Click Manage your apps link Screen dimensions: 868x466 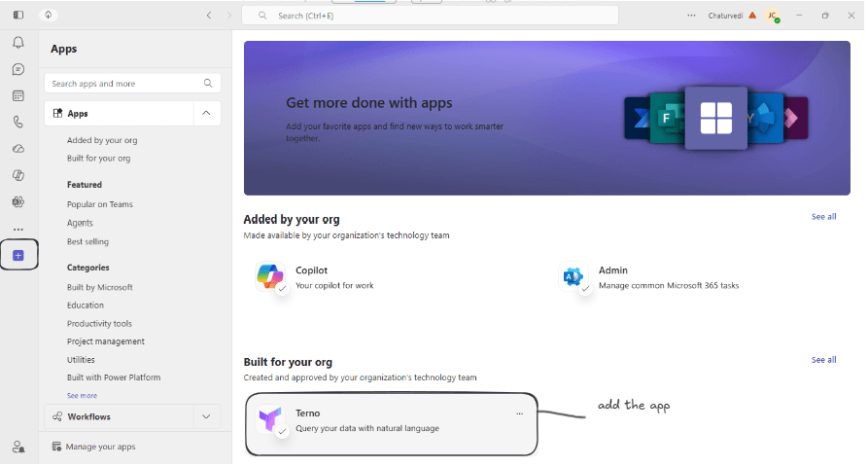100,447
